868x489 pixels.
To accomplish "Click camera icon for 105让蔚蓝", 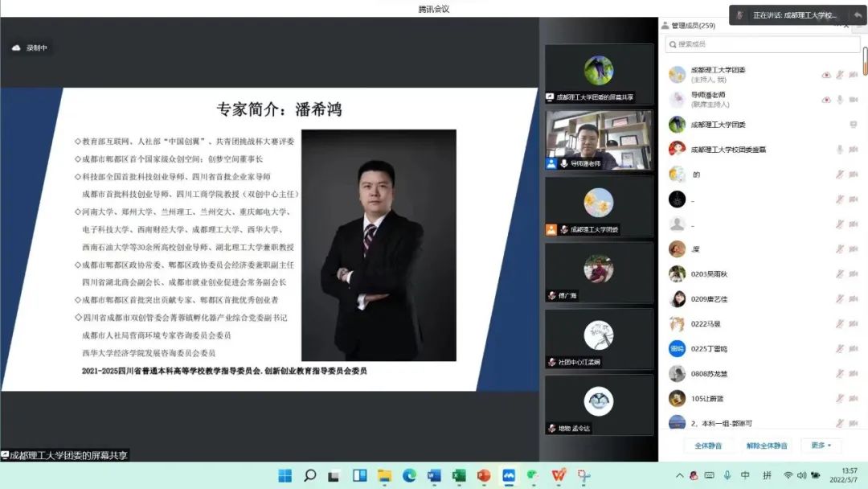I will [x=854, y=399].
